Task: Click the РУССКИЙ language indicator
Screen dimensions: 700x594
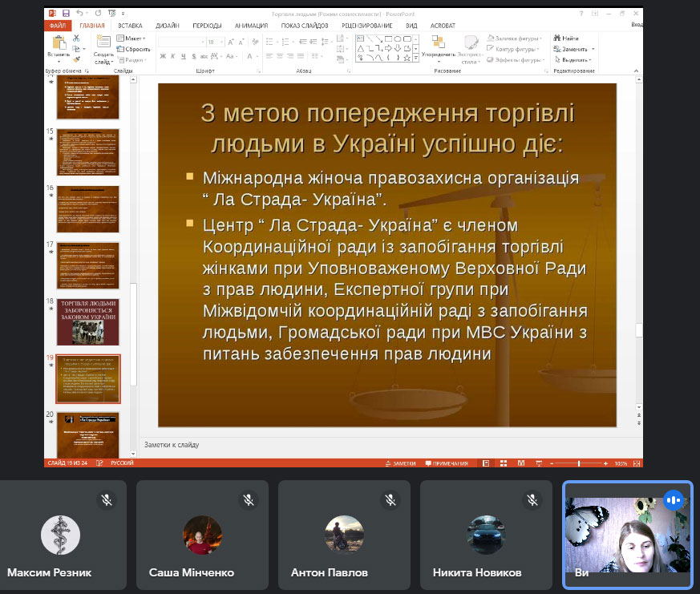Action: point(122,463)
